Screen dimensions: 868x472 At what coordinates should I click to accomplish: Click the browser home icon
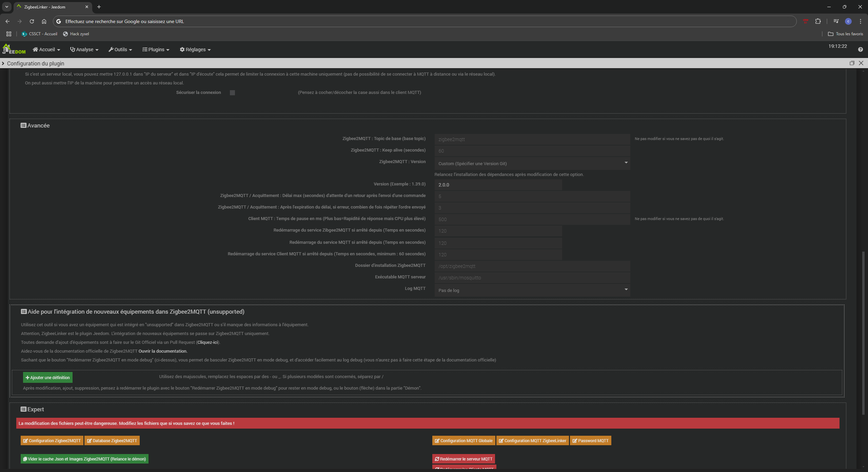coord(44,21)
